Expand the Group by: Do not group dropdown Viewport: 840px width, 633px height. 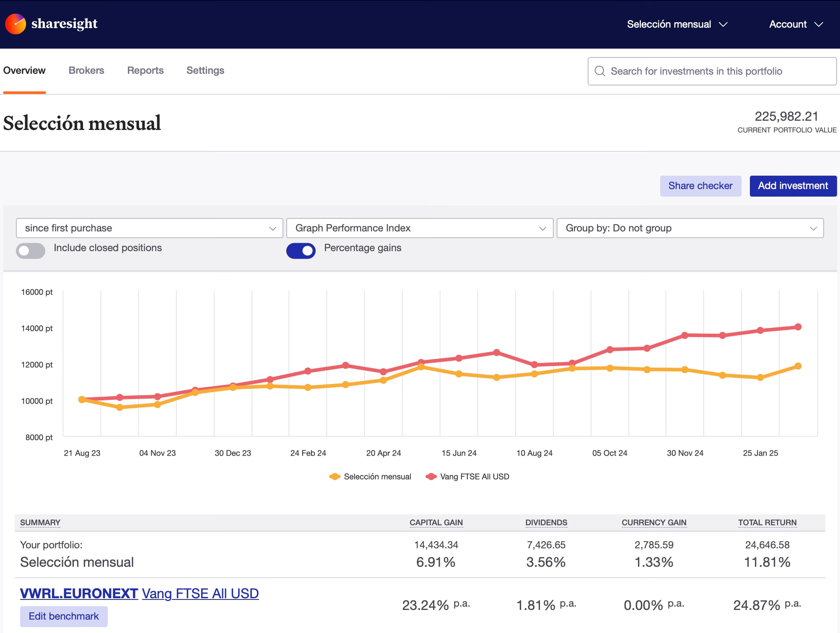(690, 228)
